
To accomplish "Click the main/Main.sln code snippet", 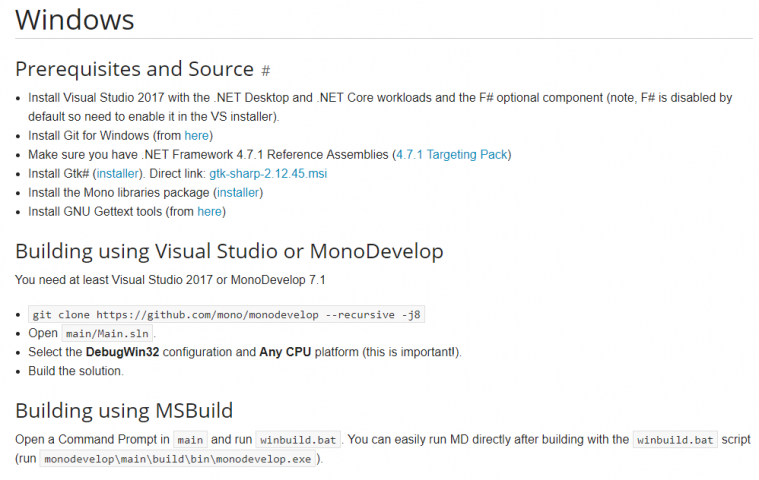I will click(107, 333).
